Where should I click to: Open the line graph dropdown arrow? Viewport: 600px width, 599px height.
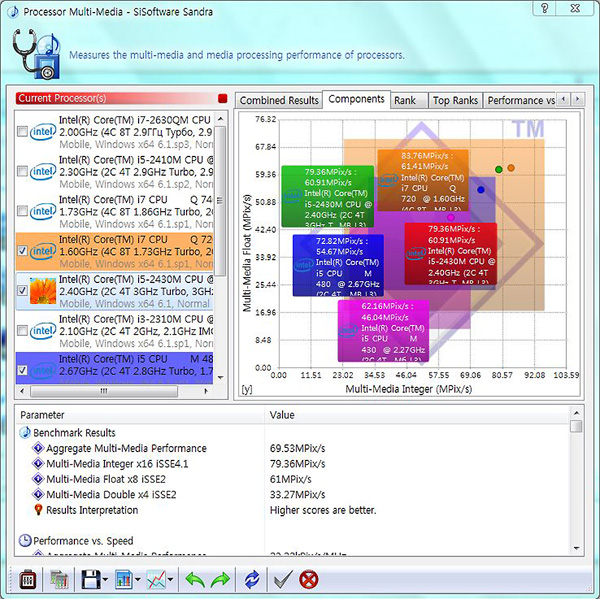(171, 580)
